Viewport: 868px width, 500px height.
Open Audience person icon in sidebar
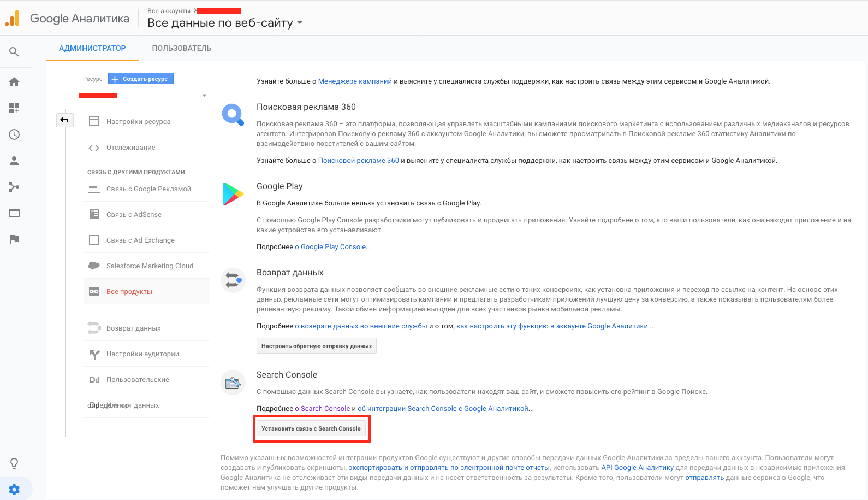(x=14, y=161)
